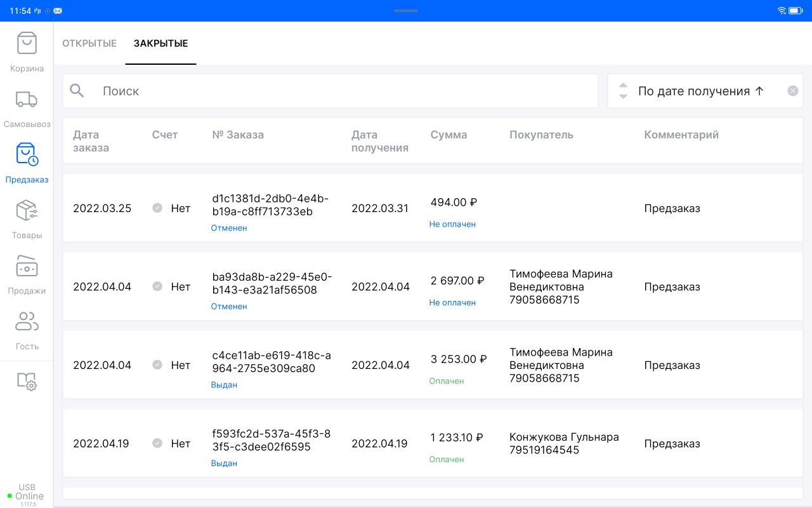Viewport: 812px width, 508px height.
Task: Click Не оплачен under 494.00 ₽
Action: tap(452, 224)
